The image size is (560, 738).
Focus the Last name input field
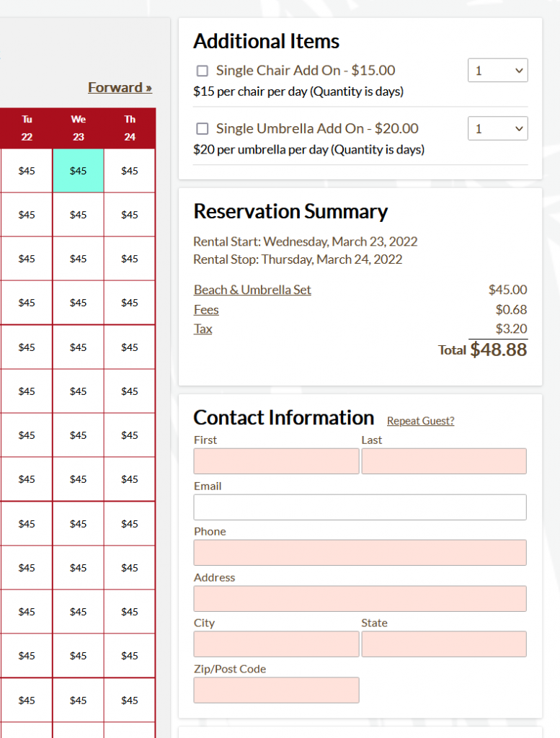click(x=444, y=461)
